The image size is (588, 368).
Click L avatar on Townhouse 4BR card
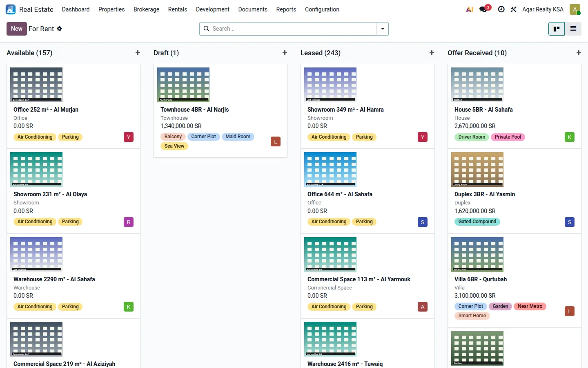[x=276, y=141]
